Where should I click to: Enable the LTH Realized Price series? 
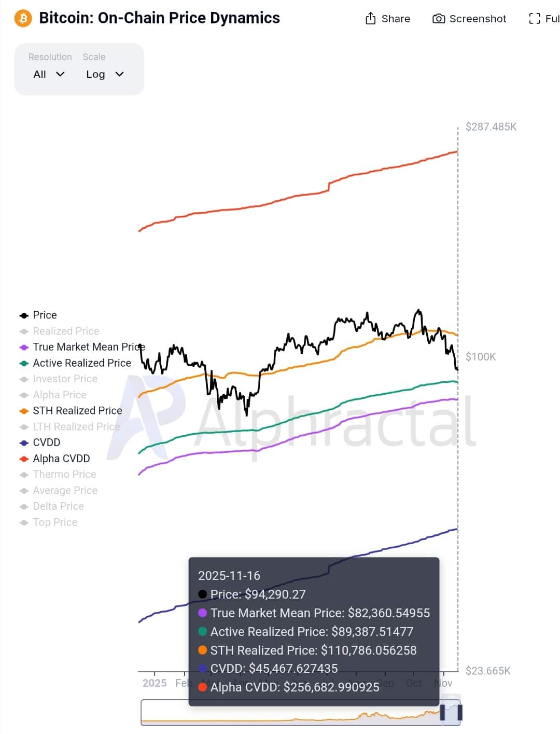coord(75,426)
